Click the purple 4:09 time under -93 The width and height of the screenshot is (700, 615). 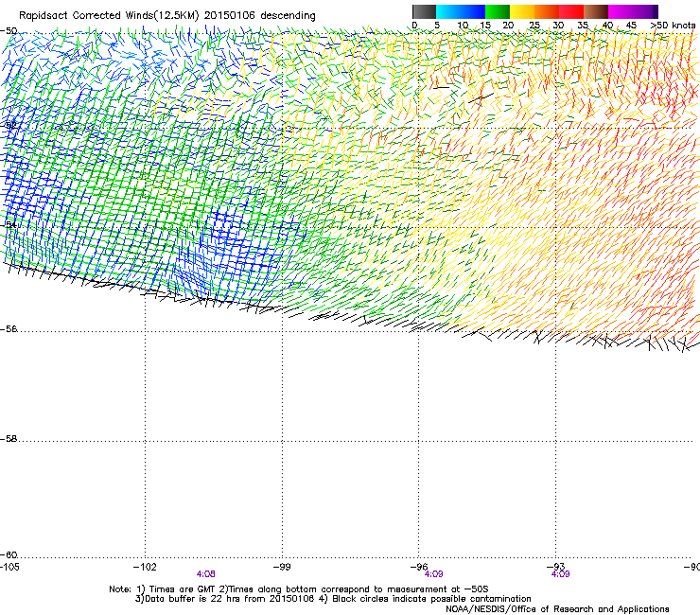(560, 574)
